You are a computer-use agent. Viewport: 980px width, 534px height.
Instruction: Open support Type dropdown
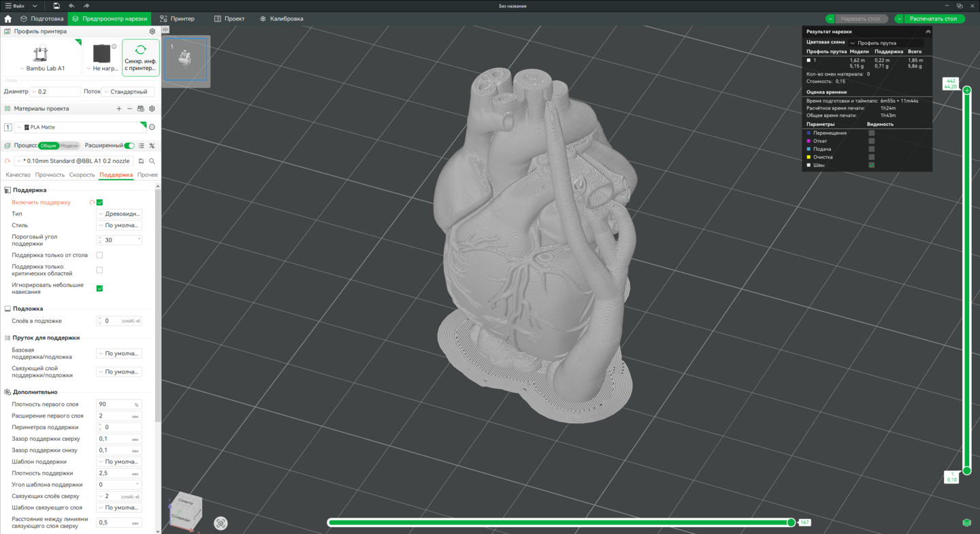point(119,214)
